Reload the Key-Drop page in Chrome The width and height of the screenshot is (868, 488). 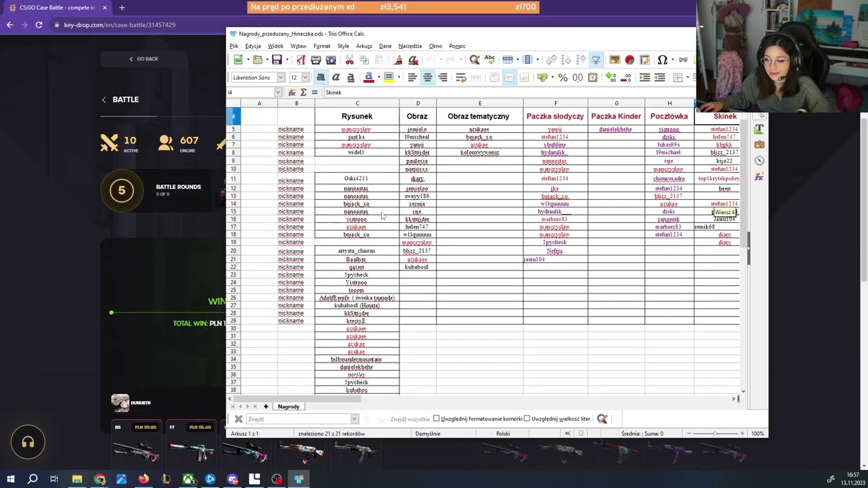(x=39, y=25)
